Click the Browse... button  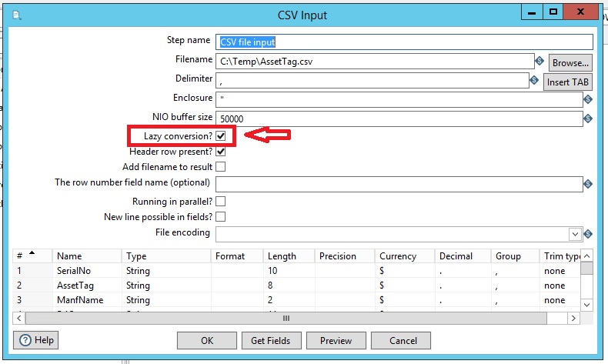click(x=570, y=62)
